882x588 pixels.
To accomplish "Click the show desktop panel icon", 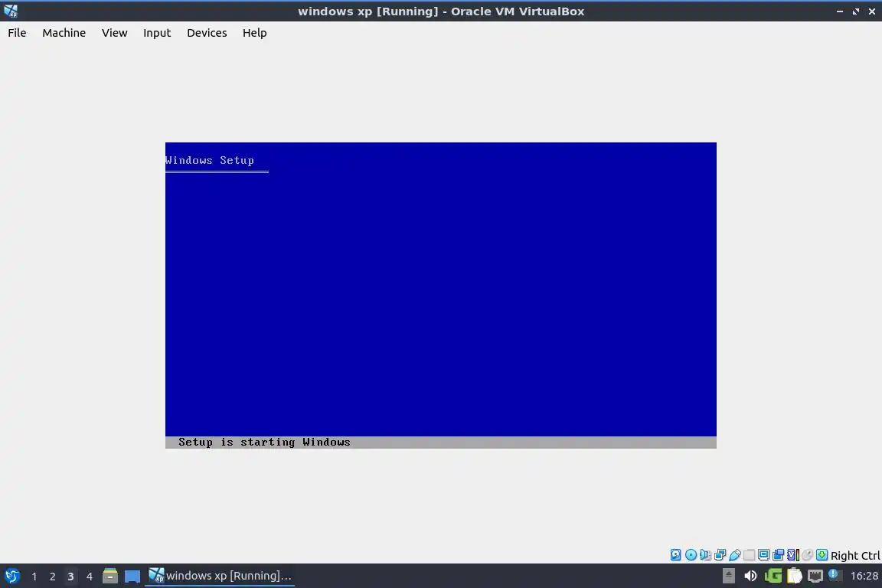I will pyautogui.click(x=132, y=576).
